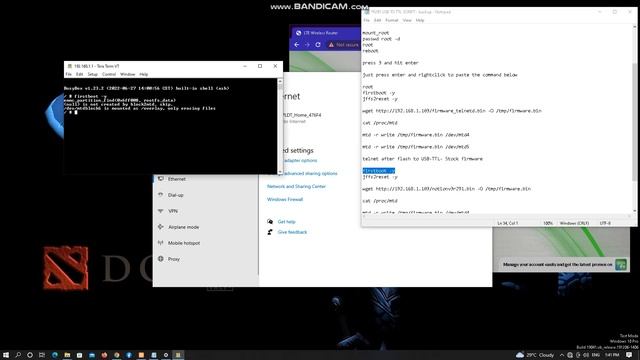
Task: Open Window menu in Tera Term
Action: 127,74
